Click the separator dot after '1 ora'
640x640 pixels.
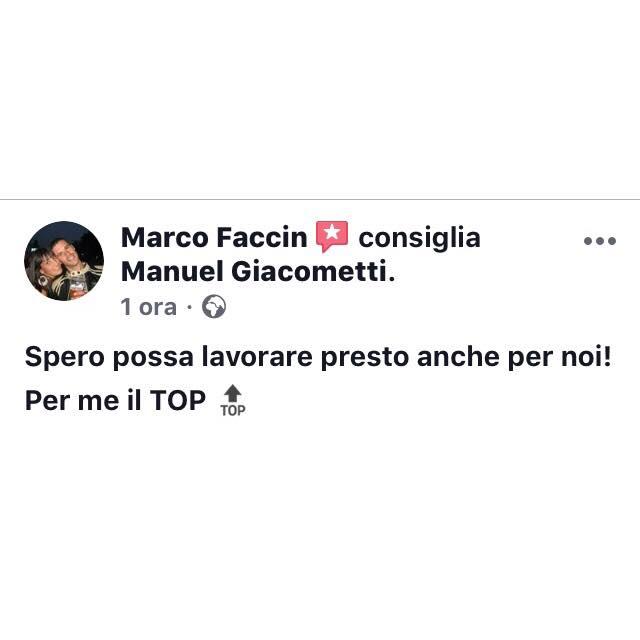189,307
